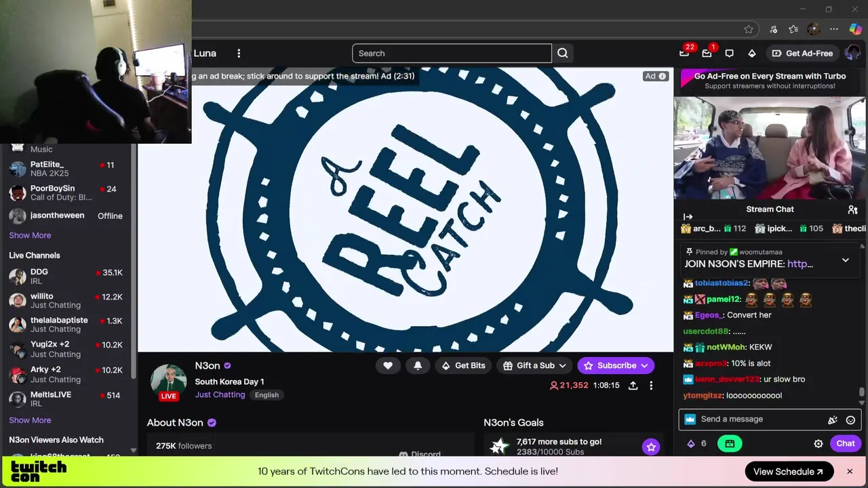The width and height of the screenshot is (868, 488).
Task: Open Prime loot crown icon with 22 badge
Action: (684, 53)
